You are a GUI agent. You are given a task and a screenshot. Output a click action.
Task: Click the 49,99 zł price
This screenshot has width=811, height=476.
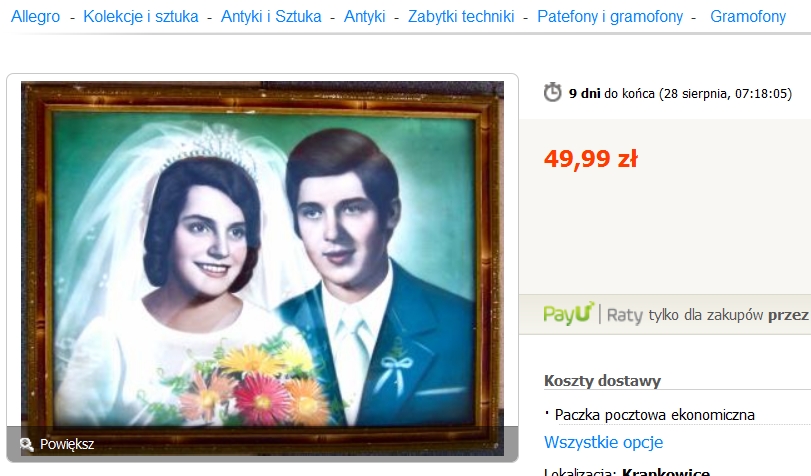click(591, 158)
